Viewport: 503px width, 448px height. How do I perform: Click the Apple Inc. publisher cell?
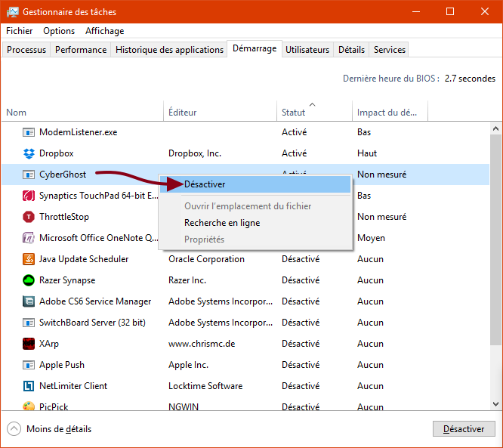(189, 365)
